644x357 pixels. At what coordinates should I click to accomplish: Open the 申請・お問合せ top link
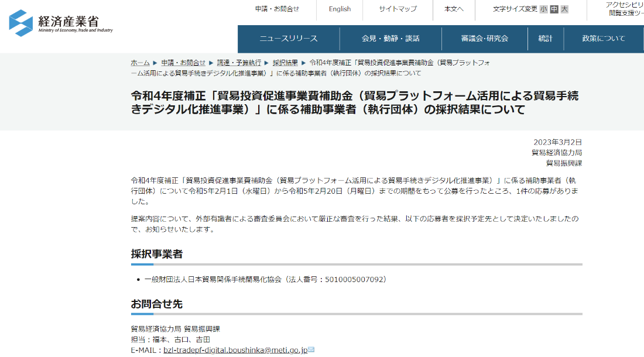point(278,9)
